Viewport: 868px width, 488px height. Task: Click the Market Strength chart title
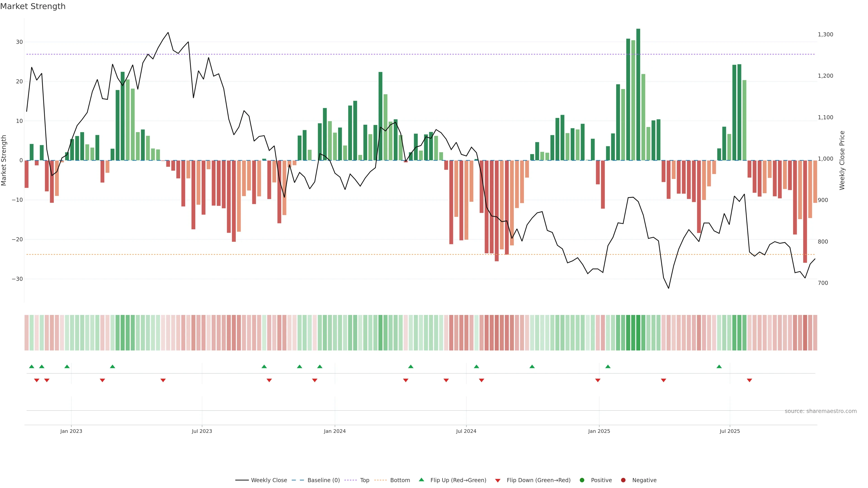[x=33, y=6]
